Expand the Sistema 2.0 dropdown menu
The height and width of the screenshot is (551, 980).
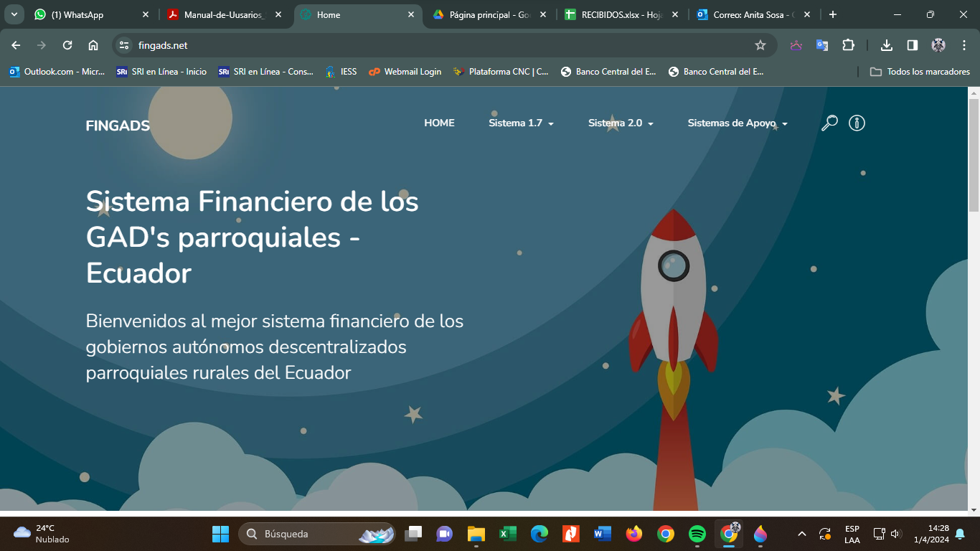[621, 123]
